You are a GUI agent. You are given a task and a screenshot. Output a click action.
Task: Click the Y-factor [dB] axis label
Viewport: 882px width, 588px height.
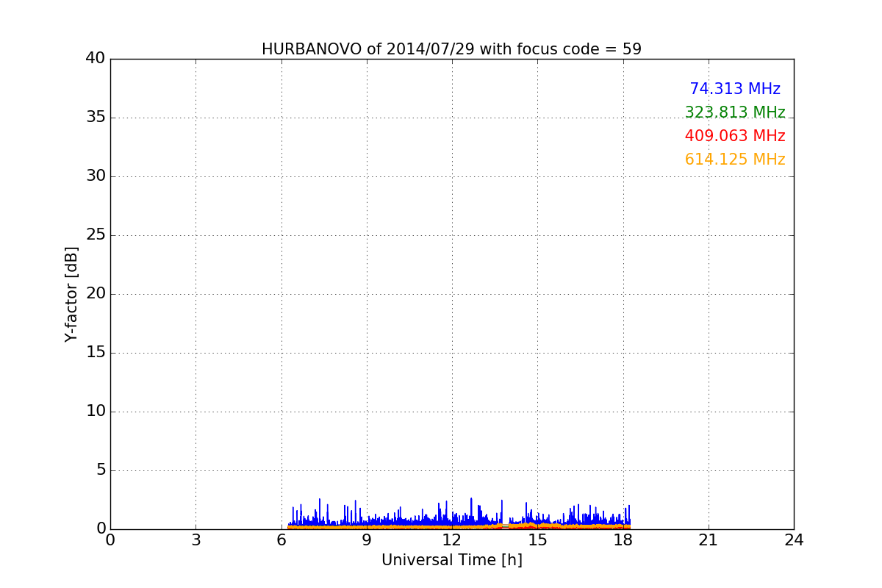tap(71, 294)
